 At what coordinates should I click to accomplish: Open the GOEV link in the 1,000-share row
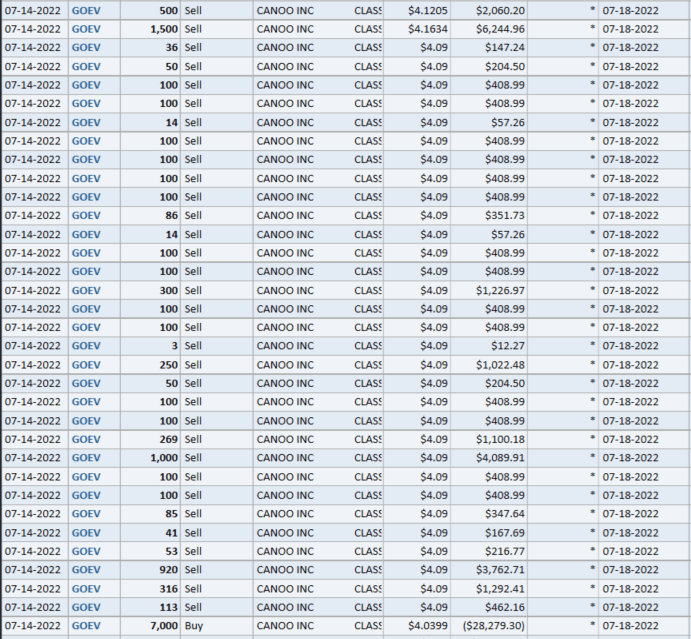click(86, 458)
